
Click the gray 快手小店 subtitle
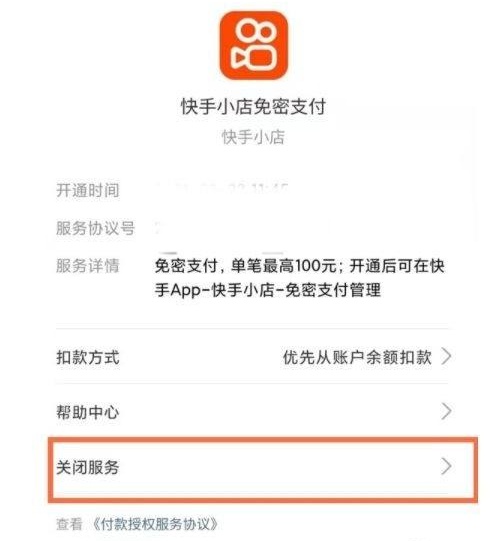pyautogui.click(x=254, y=137)
